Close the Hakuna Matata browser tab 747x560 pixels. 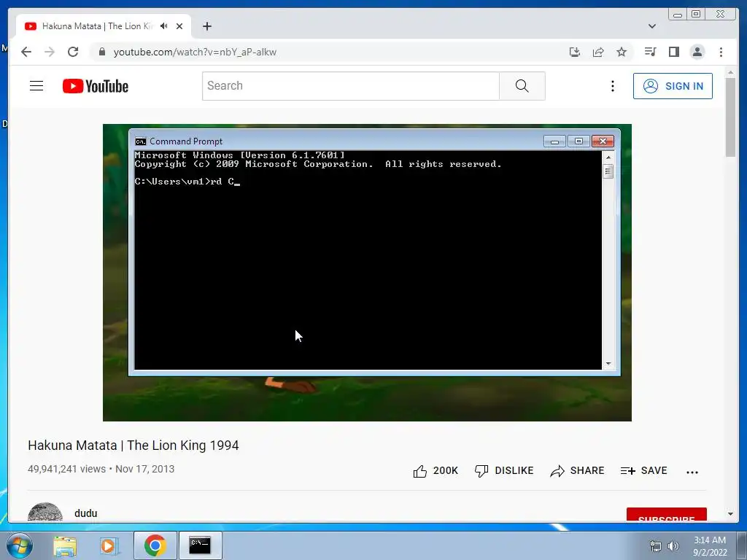click(179, 26)
